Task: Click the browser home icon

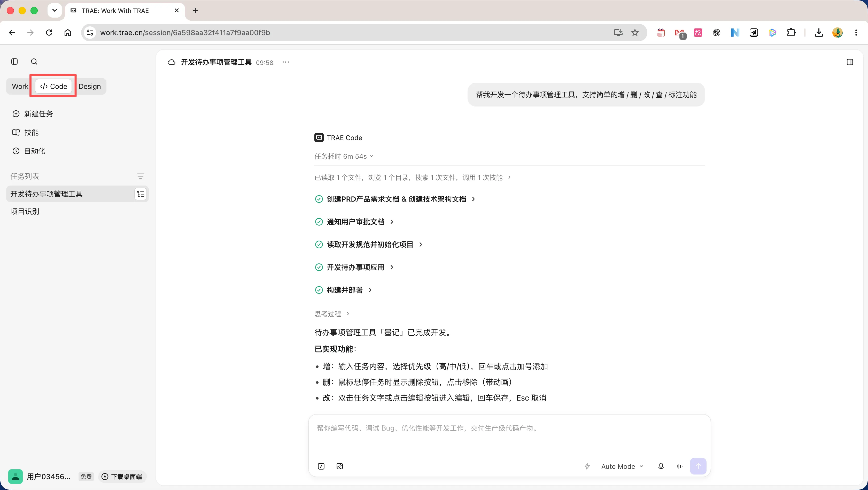Action: [x=68, y=32]
